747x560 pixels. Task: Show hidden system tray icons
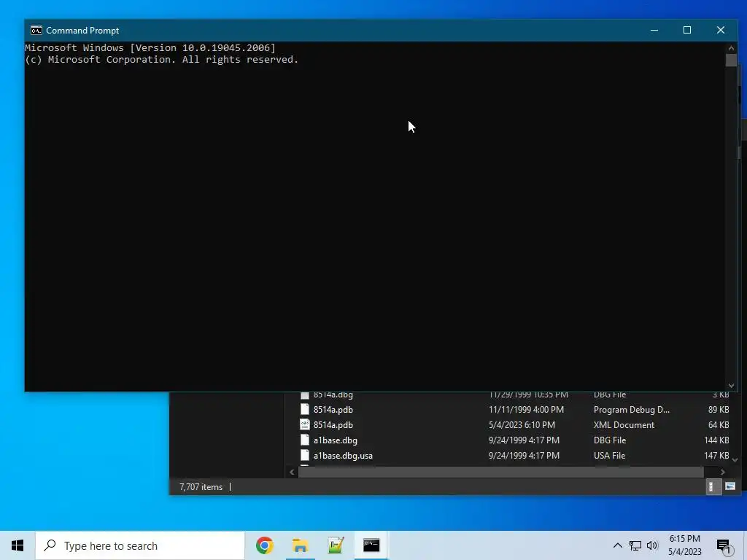point(617,545)
